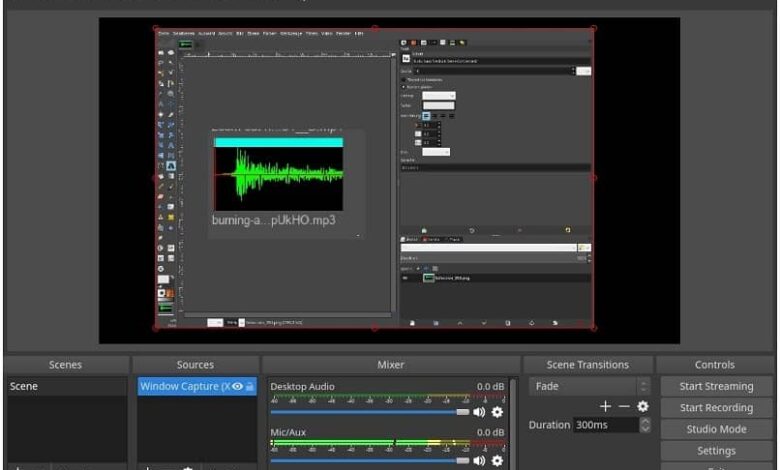The image size is (780, 470).
Task: Click the indent spin stepper in GIMP text options
Action: pos(438,125)
